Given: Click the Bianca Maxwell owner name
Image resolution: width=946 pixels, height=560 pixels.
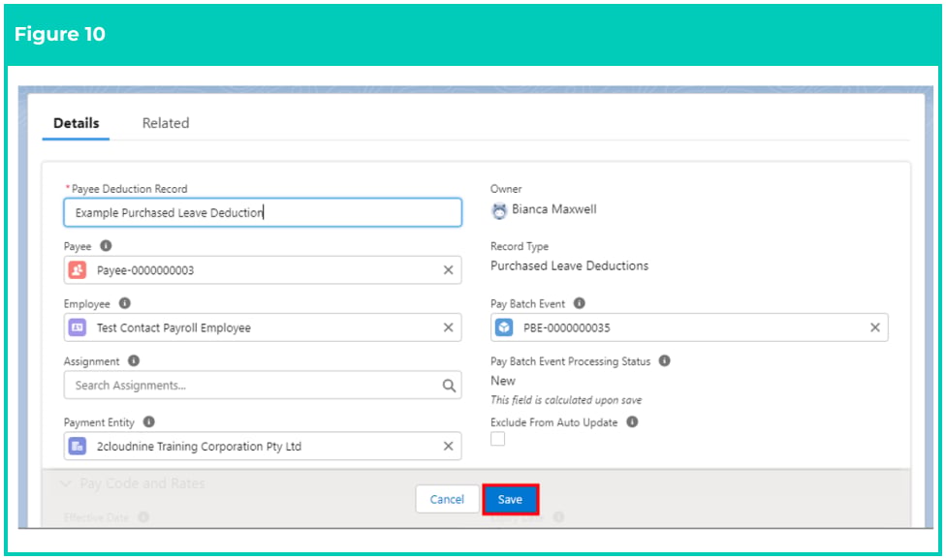Looking at the screenshot, I should tap(553, 209).
